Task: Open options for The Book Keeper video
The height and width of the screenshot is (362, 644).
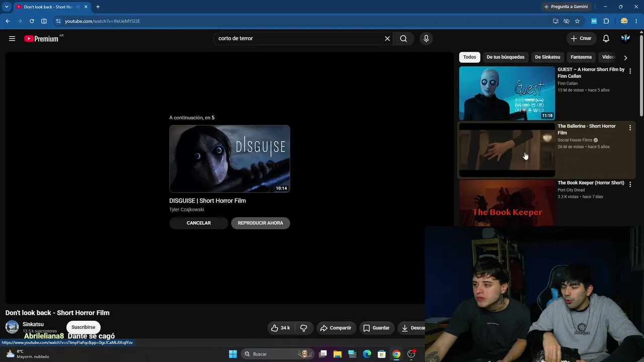Action: point(630,185)
